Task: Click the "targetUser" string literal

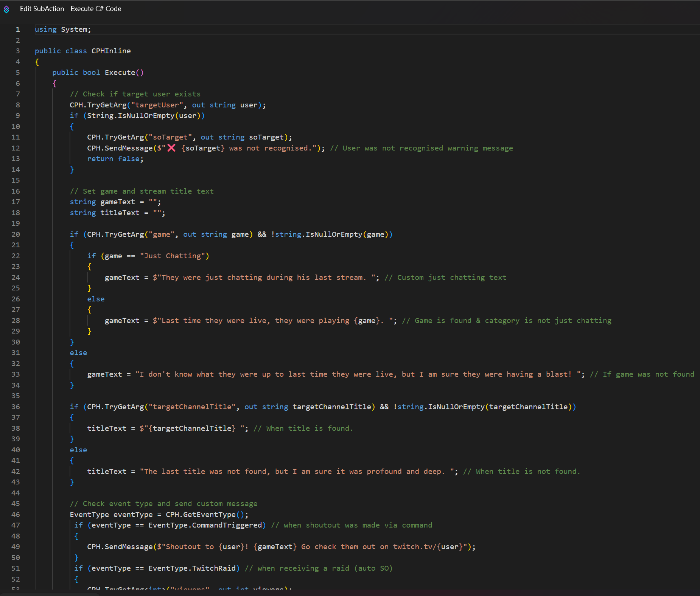Action: click(x=157, y=105)
